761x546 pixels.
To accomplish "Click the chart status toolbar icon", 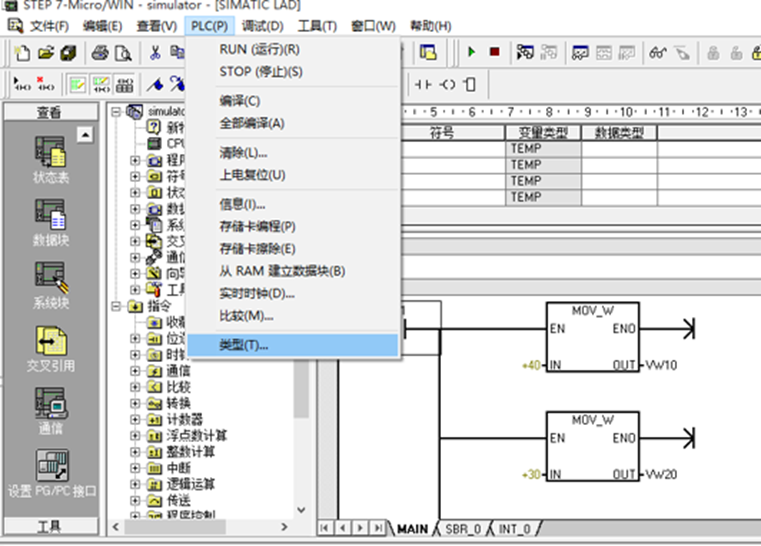I will click(580, 52).
